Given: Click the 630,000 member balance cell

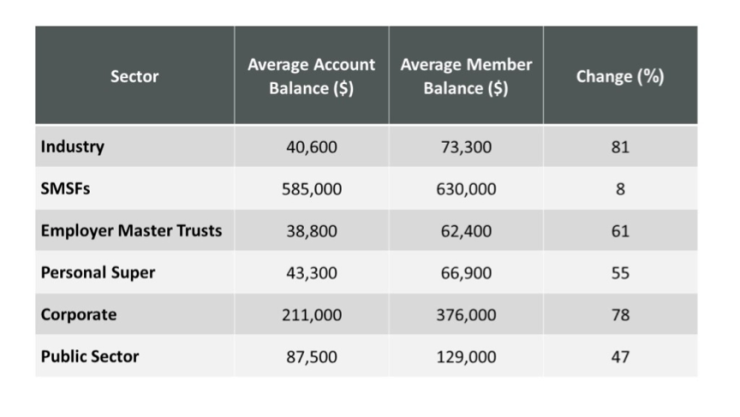Looking at the screenshot, I should [x=466, y=189].
